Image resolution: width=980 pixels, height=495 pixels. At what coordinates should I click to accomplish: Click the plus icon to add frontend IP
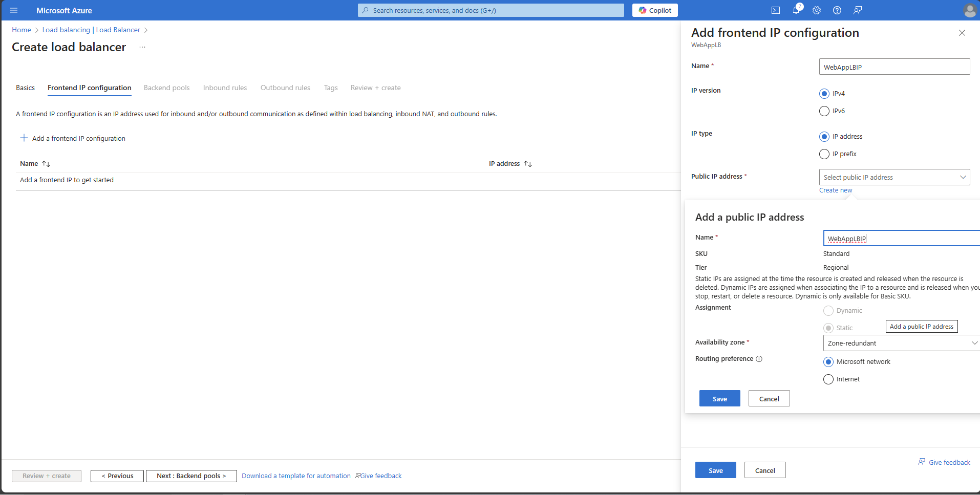24,138
